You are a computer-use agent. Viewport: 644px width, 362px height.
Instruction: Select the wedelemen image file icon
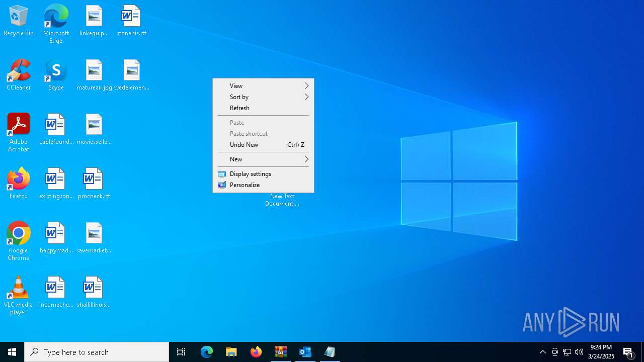[x=131, y=75]
